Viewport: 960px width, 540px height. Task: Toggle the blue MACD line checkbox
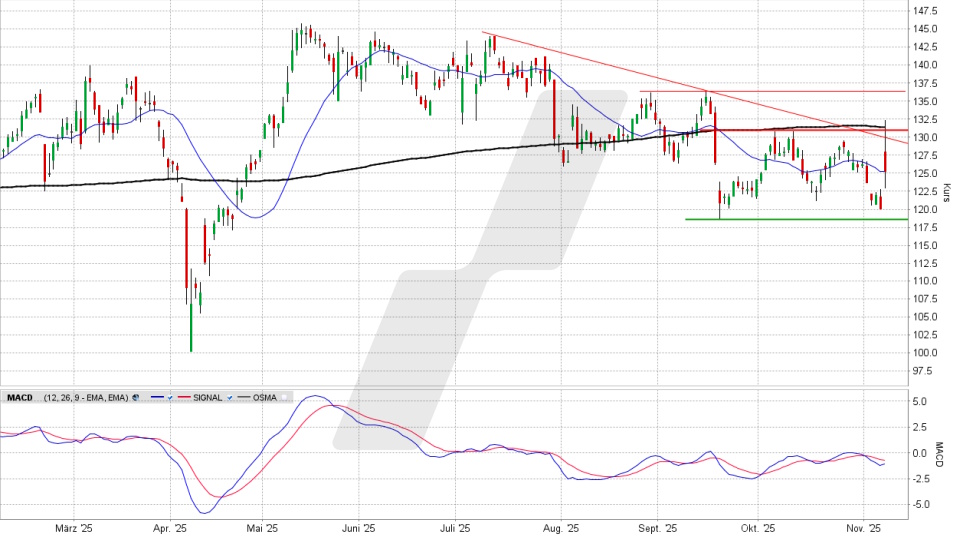pyautogui.click(x=170, y=397)
